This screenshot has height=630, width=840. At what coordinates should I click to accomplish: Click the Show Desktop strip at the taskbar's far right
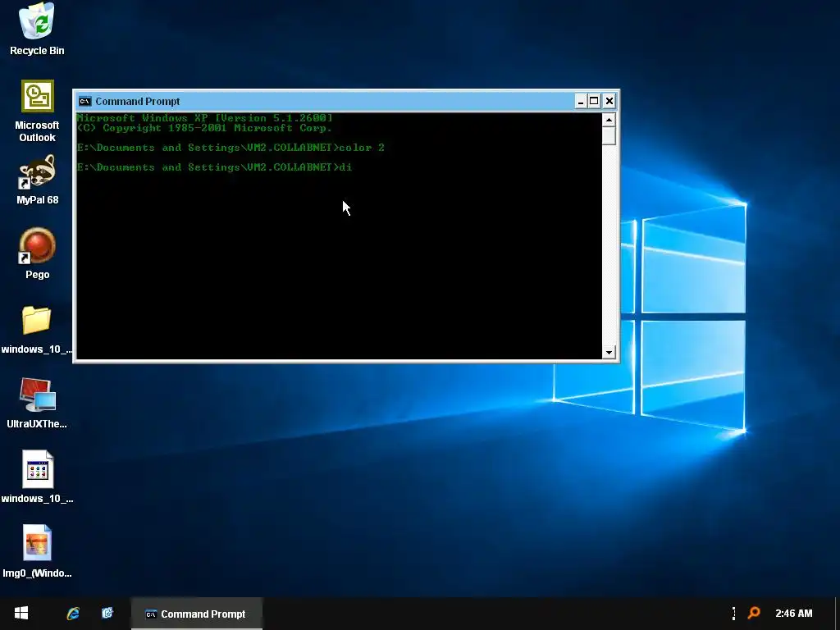(x=837, y=614)
